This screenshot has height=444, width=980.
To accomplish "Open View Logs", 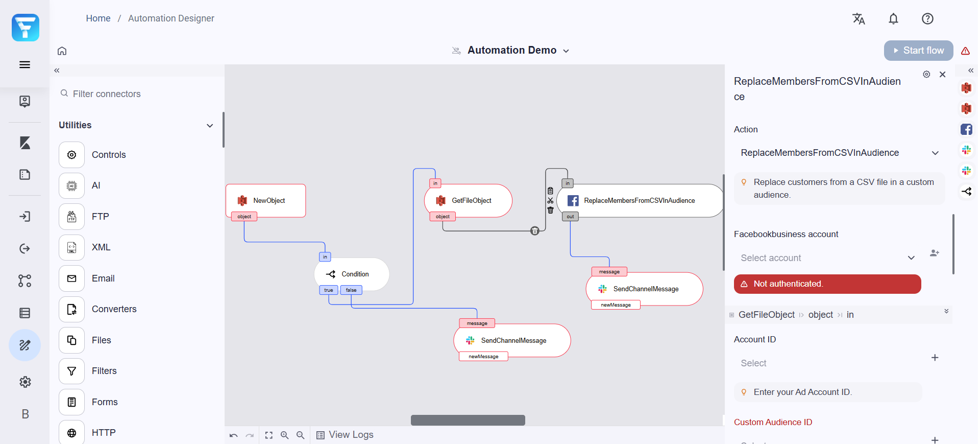I will tap(345, 435).
